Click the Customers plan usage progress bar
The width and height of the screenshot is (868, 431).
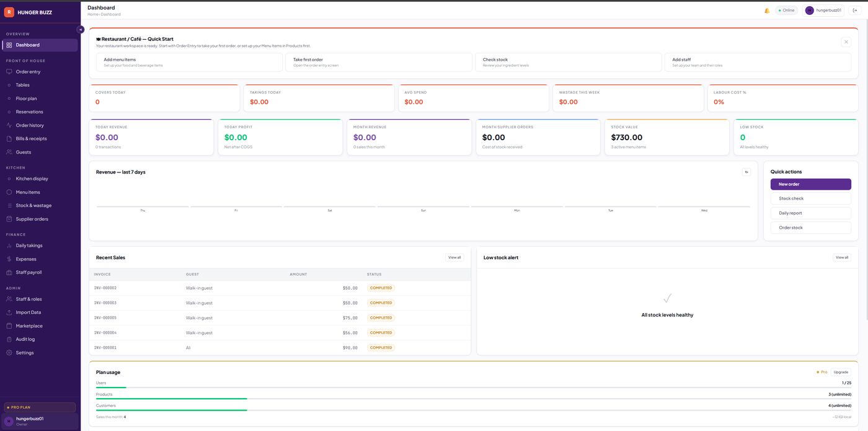click(474, 410)
